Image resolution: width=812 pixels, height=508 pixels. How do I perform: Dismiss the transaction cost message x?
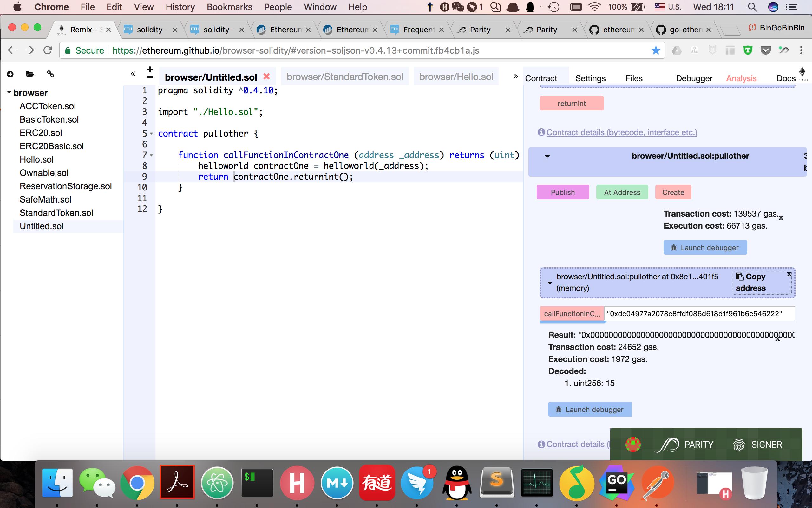click(x=781, y=217)
